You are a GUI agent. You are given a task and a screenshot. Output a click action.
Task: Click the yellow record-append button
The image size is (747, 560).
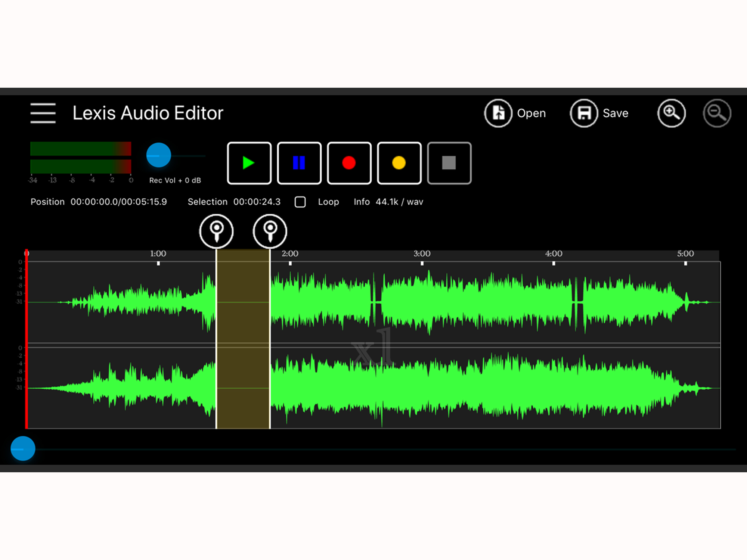point(399,163)
